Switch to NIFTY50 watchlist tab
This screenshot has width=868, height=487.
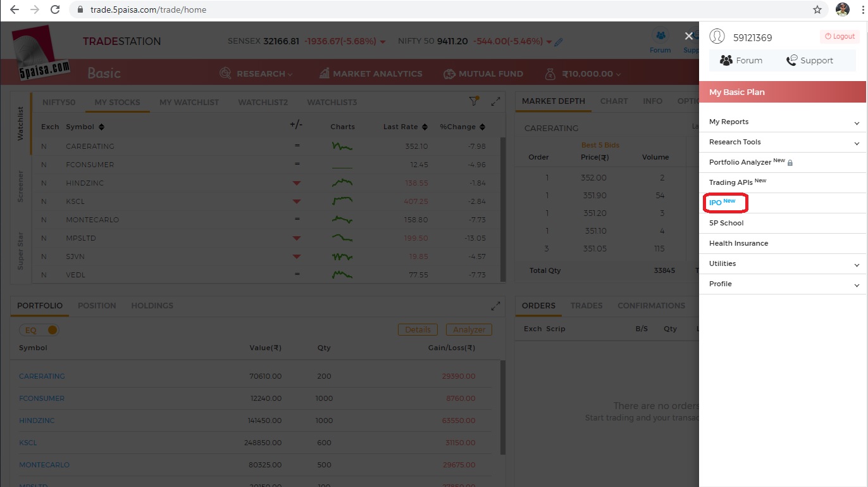pyautogui.click(x=59, y=102)
